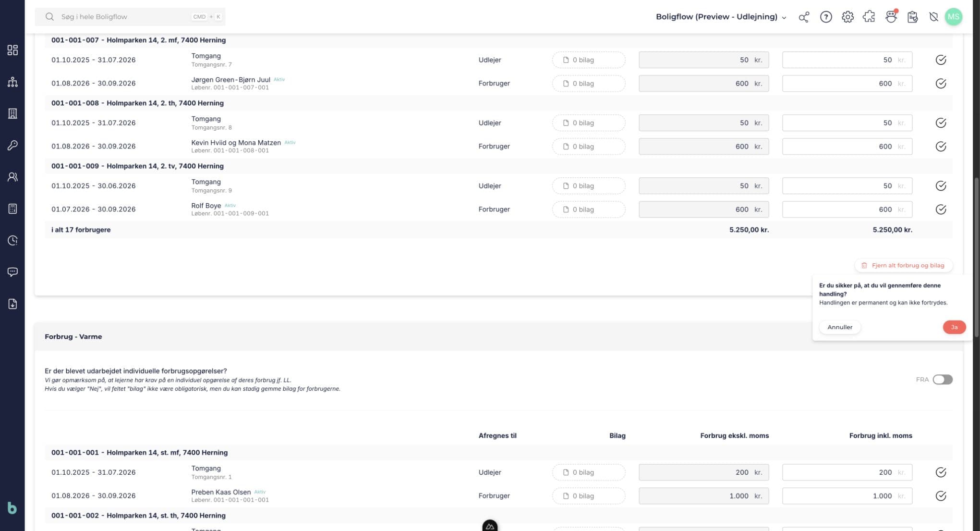Click the share icon in top bar

tap(804, 17)
